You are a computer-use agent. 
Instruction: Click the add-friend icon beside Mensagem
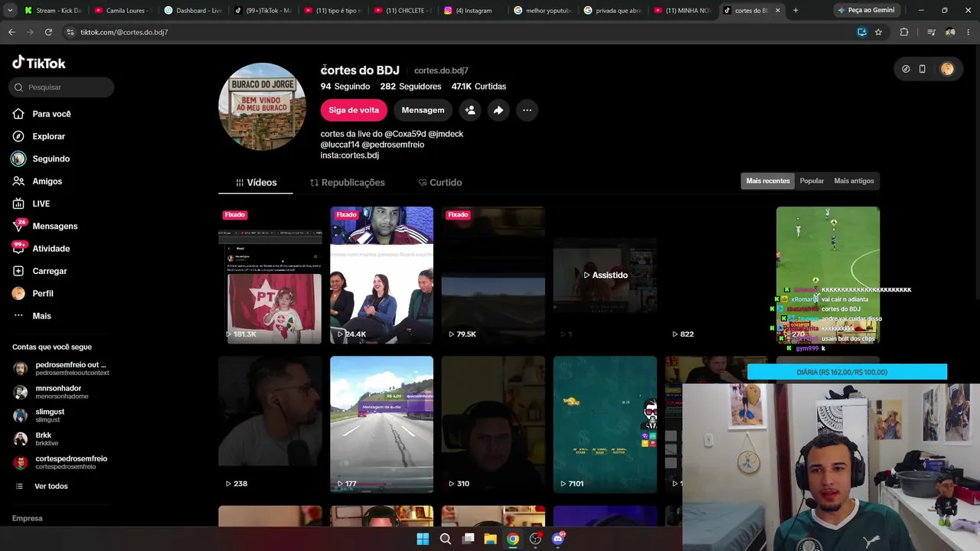(x=470, y=110)
